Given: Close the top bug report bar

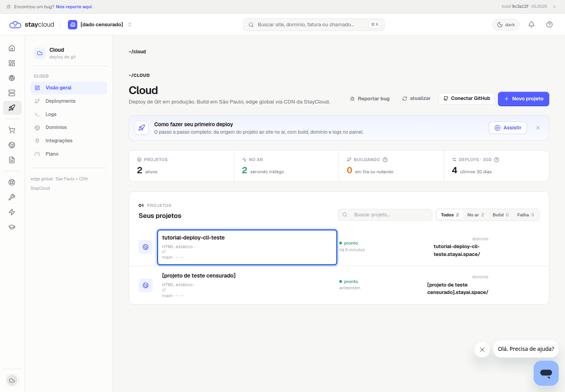Looking at the screenshot, I should [554, 7].
